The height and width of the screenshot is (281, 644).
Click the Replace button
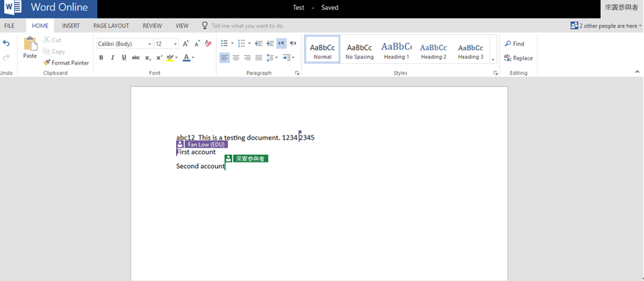(518, 58)
